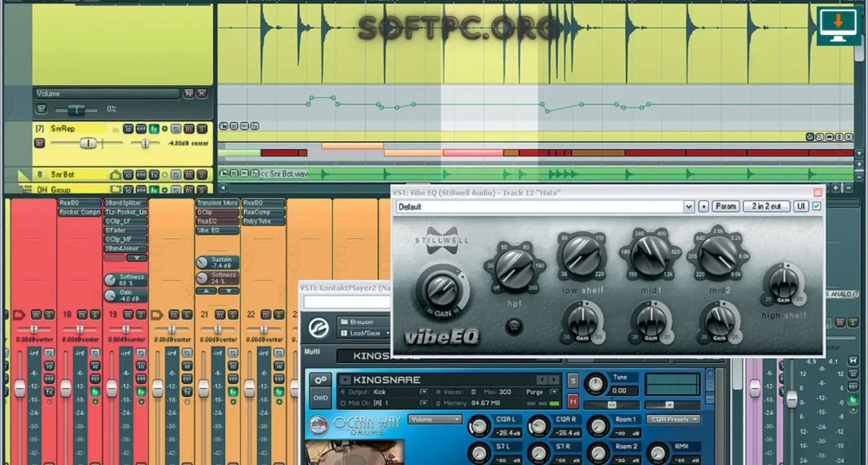
Task: Select Vibe EQ in channel 21 FX list
Action: 217,230
